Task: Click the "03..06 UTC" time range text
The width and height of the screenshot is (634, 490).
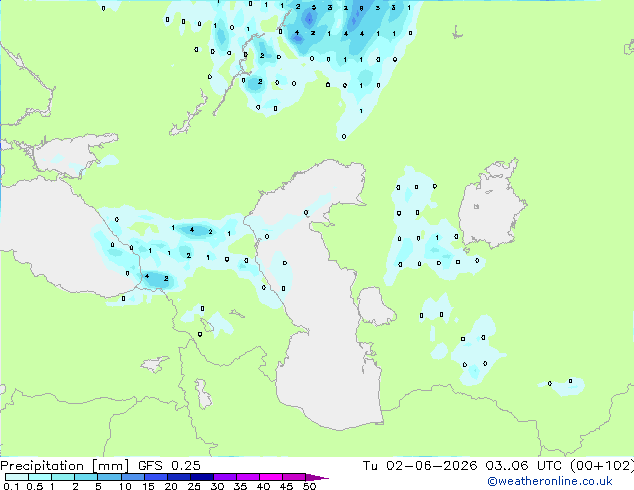Action: pyautogui.click(x=524, y=466)
